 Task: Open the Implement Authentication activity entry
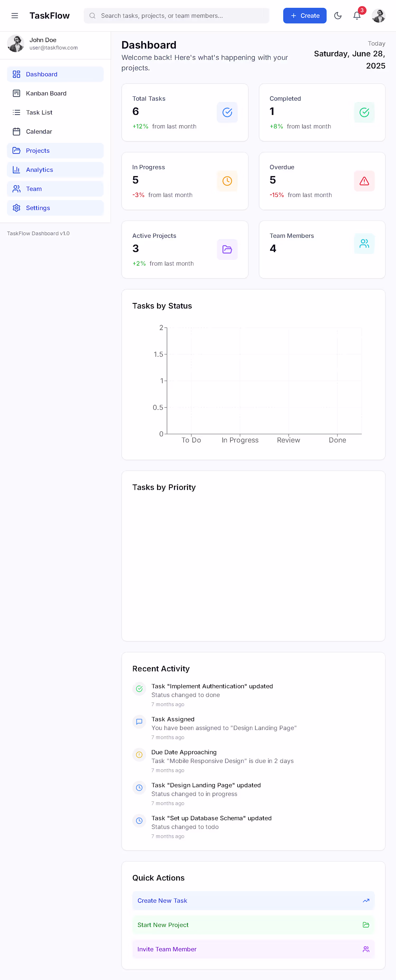tap(212, 686)
